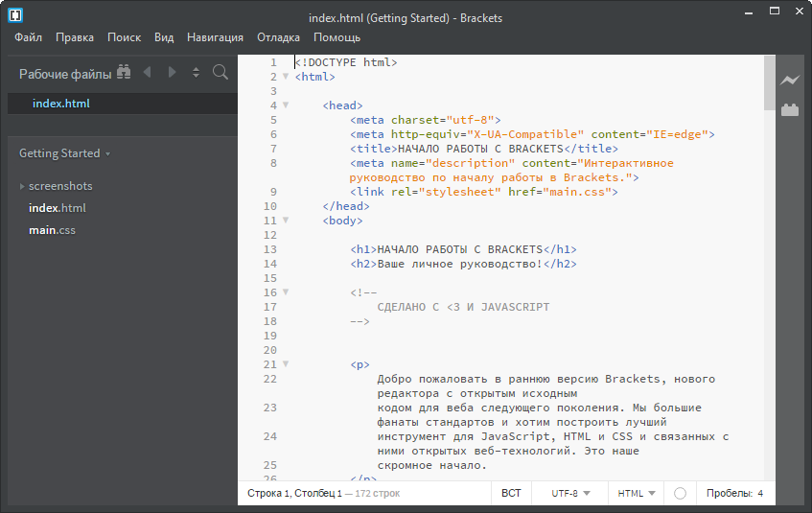This screenshot has width=812, height=513.
Task: Collapse the html tag at line 2
Action: [286, 76]
